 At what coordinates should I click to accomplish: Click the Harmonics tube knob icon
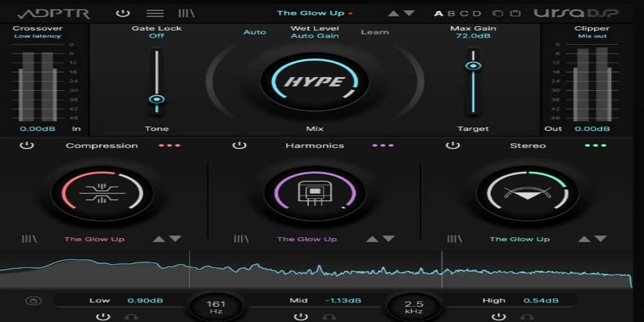[314, 193]
